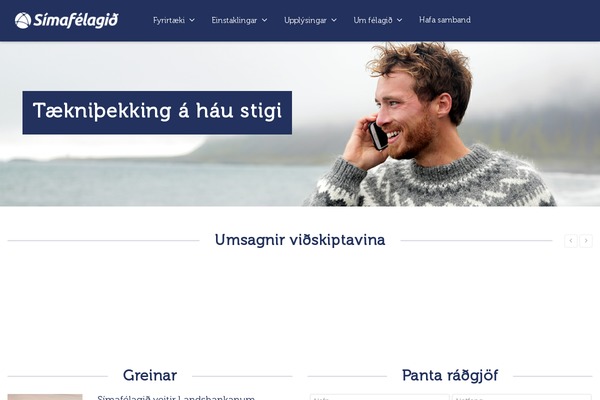Open the Fyrirtæki menu item
The height and width of the screenshot is (400, 600).
(x=169, y=20)
